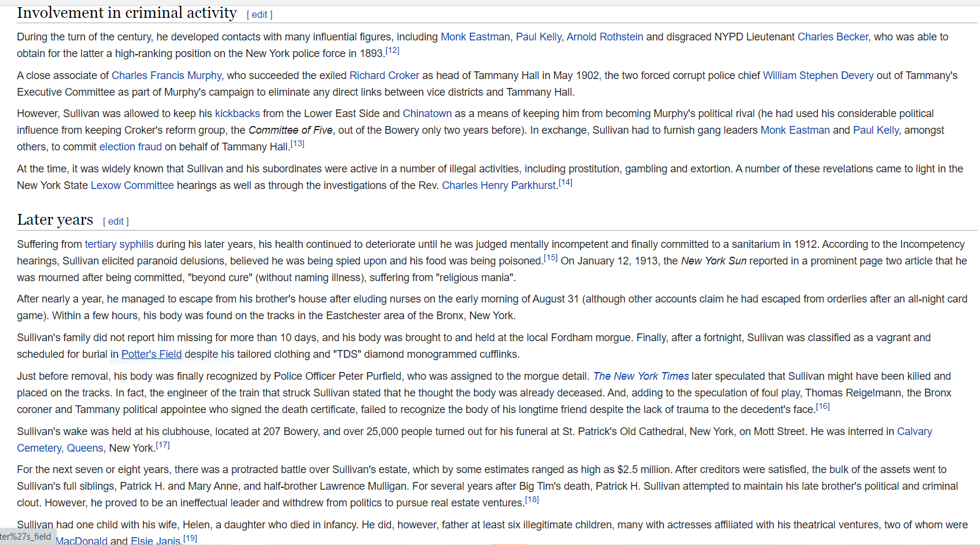
Task: Open the Paul Kelly link in the first paragraph
Action: tap(538, 37)
